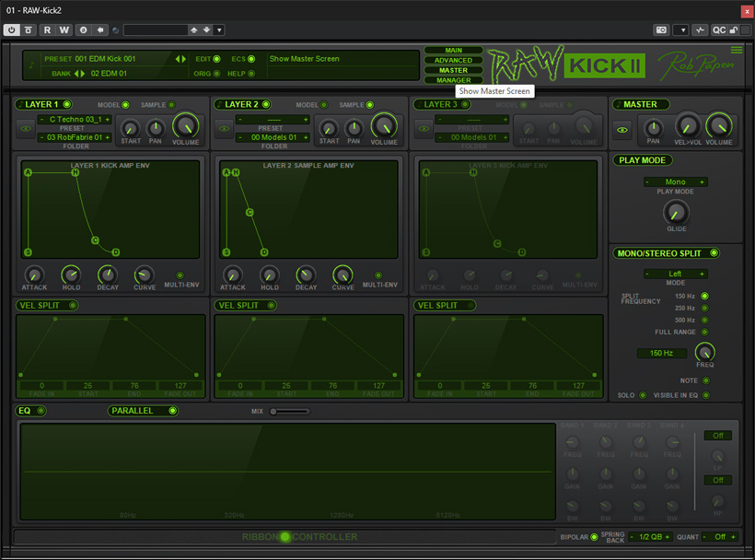This screenshot has width=755, height=560.
Task: Click the EDIT button in preset display
Action: [216, 59]
